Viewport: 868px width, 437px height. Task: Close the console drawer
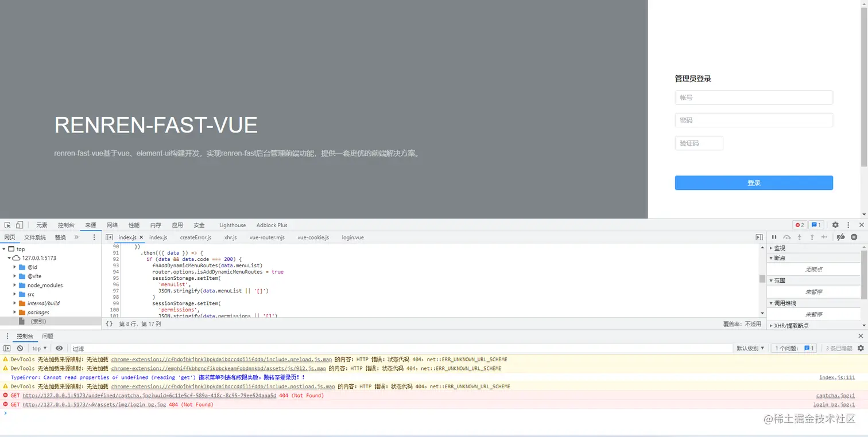click(x=861, y=336)
